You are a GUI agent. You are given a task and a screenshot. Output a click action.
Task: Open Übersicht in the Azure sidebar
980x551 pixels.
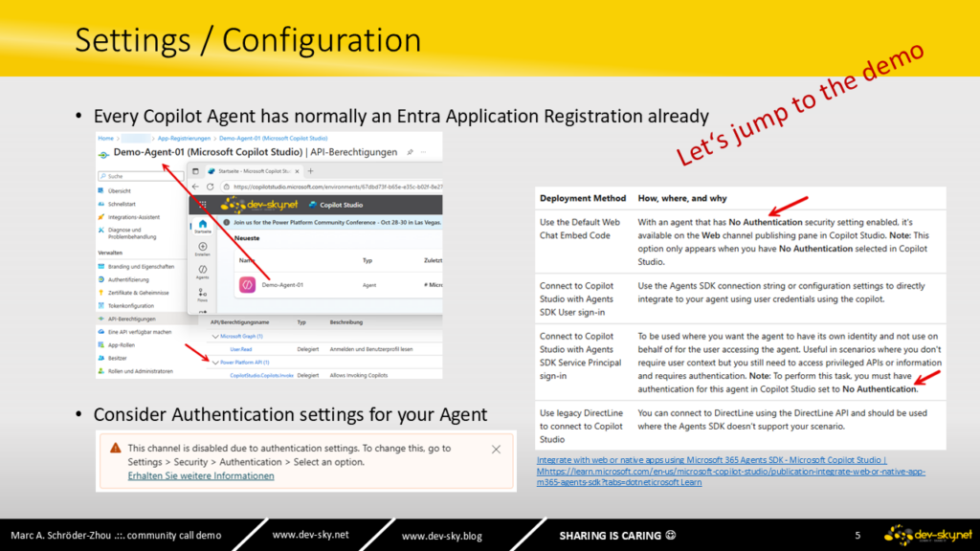pyautogui.click(x=119, y=191)
